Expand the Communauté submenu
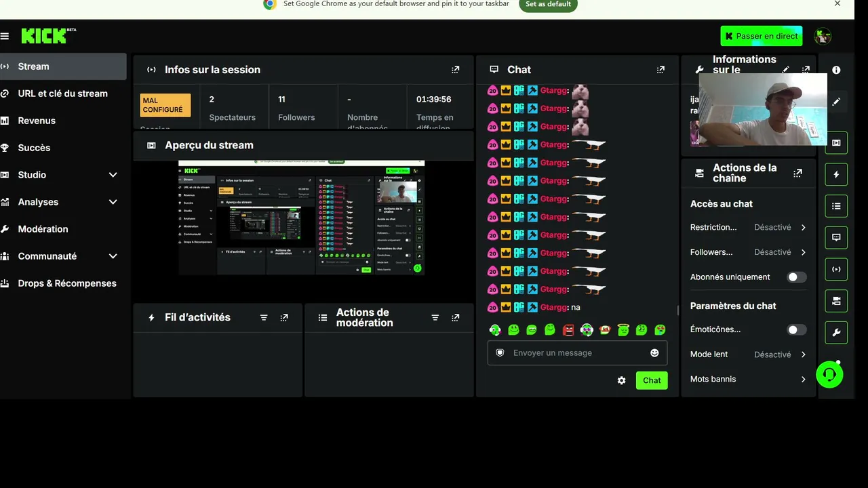868x488 pixels. (x=113, y=256)
